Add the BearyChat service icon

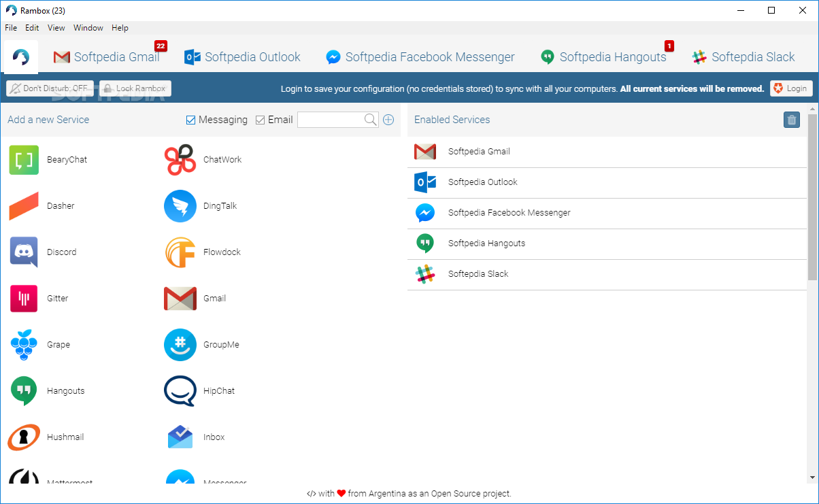[24, 160]
